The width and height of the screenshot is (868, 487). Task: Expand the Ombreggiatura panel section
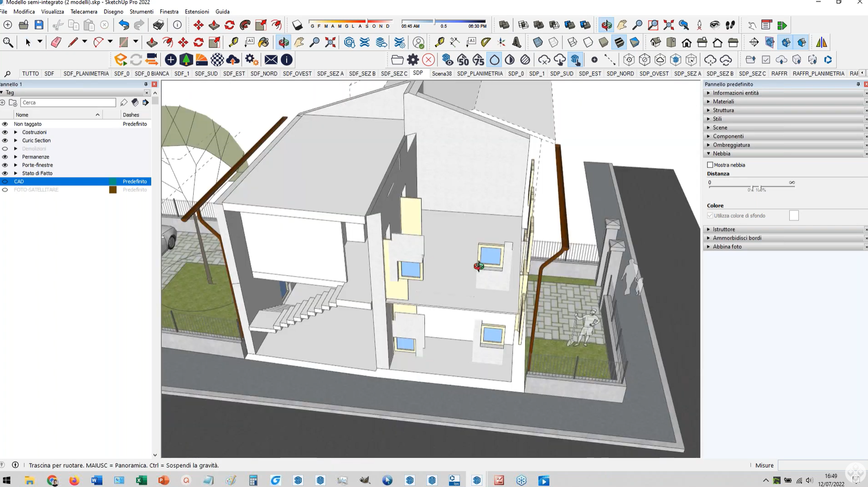pyautogui.click(x=731, y=145)
